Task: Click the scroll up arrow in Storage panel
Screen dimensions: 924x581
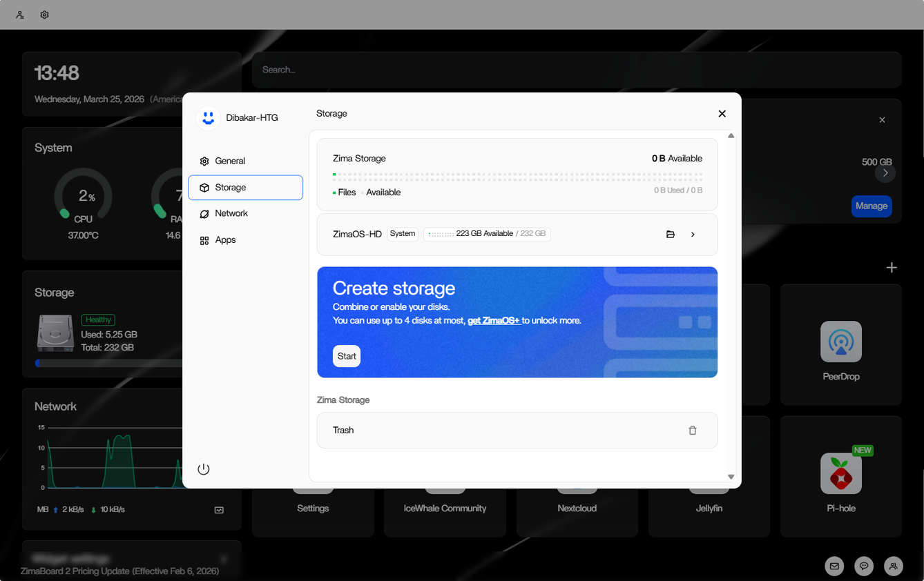Action: coord(731,136)
